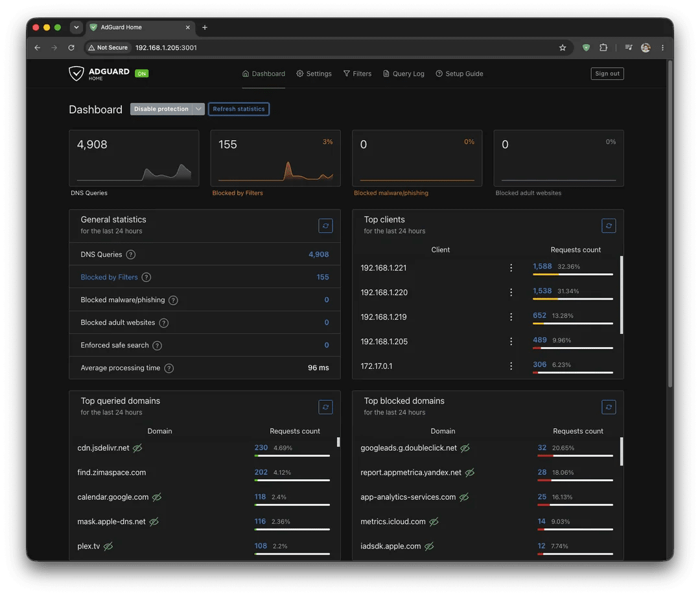The image size is (700, 596).
Task: Open options menu for client 192.168.1.219
Action: 511,316
